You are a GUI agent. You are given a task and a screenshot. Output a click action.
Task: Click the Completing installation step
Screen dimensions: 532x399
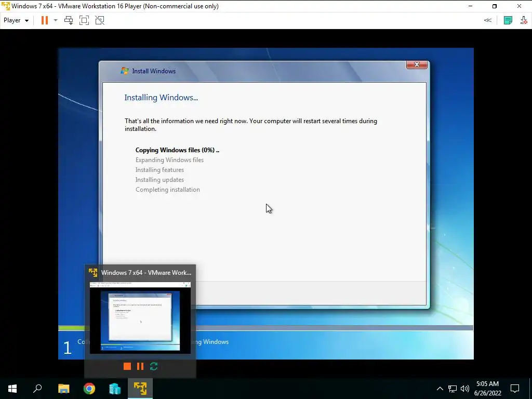click(168, 189)
